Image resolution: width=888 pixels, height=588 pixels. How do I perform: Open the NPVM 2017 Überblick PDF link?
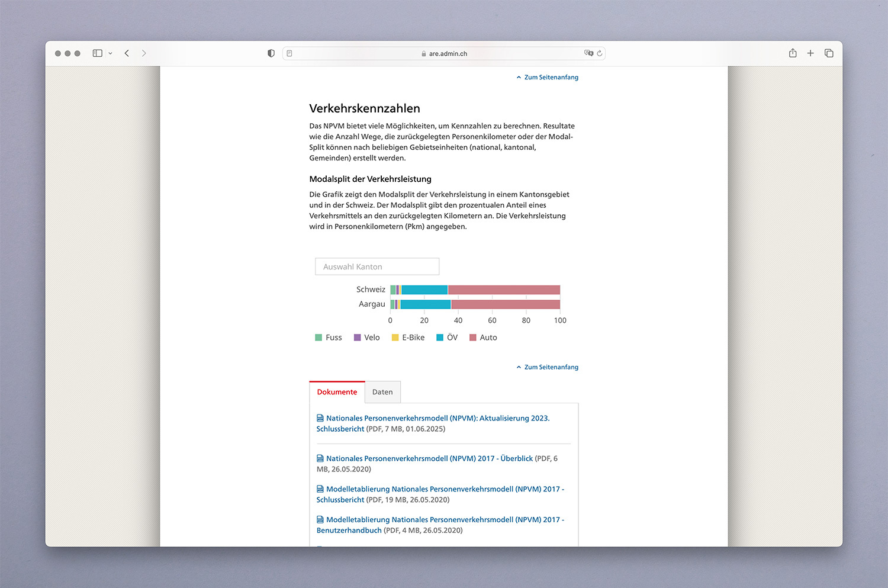(429, 458)
